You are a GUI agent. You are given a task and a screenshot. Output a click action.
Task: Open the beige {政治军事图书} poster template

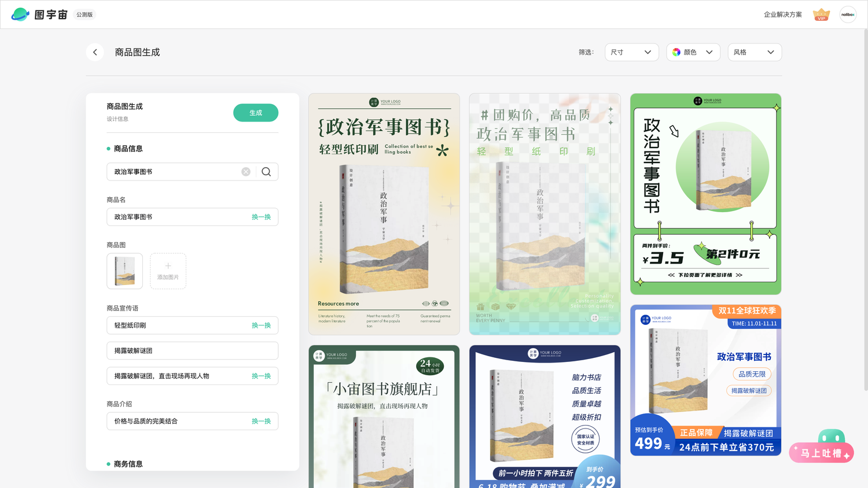tap(384, 214)
